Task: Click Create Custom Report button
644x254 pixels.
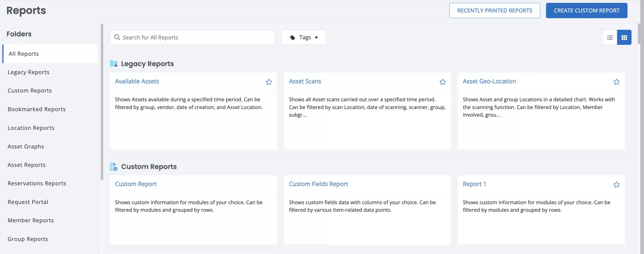Action: (586, 11)
